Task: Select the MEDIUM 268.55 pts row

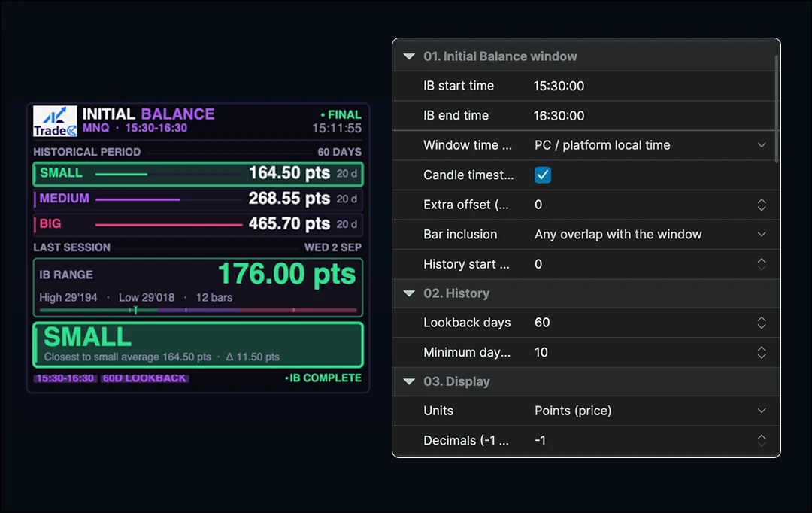Action: click(198, 199)
